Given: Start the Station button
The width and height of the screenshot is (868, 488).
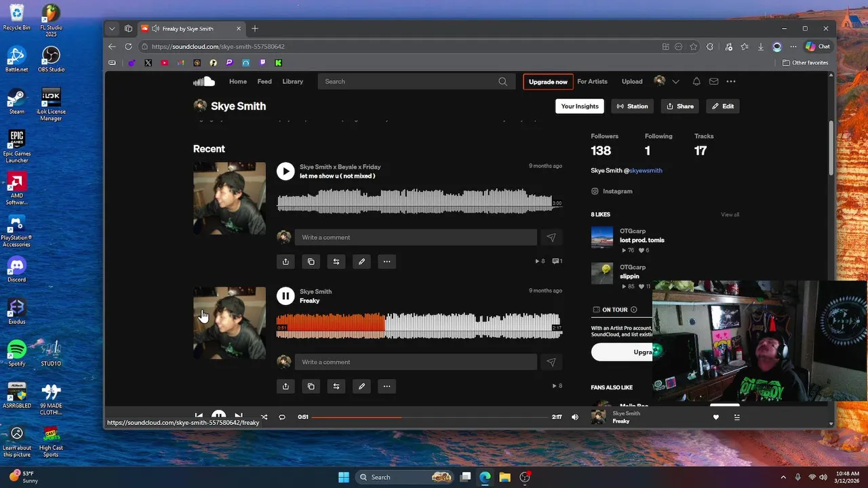Looking at the screenshot, I should [x=632, y=106].
